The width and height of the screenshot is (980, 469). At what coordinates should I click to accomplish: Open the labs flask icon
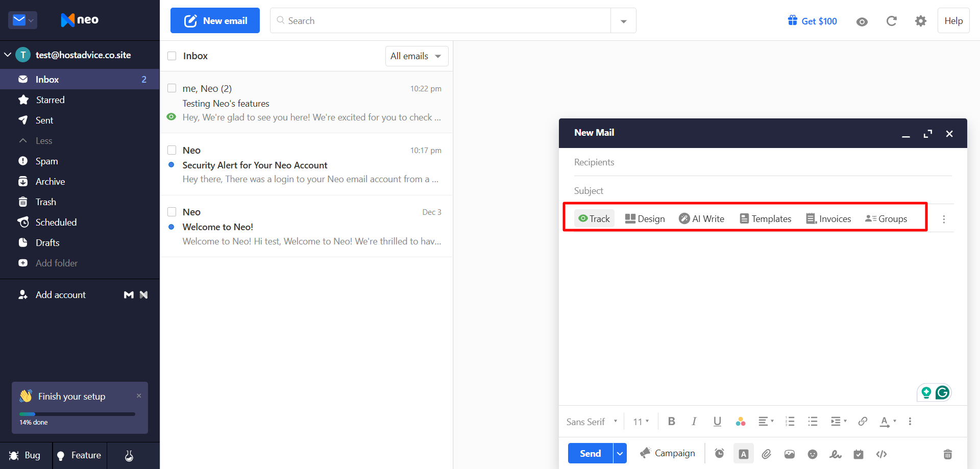129,455
